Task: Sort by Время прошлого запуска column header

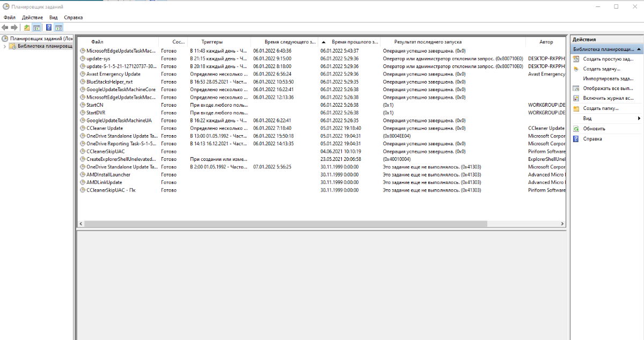Action: point(349,41)
